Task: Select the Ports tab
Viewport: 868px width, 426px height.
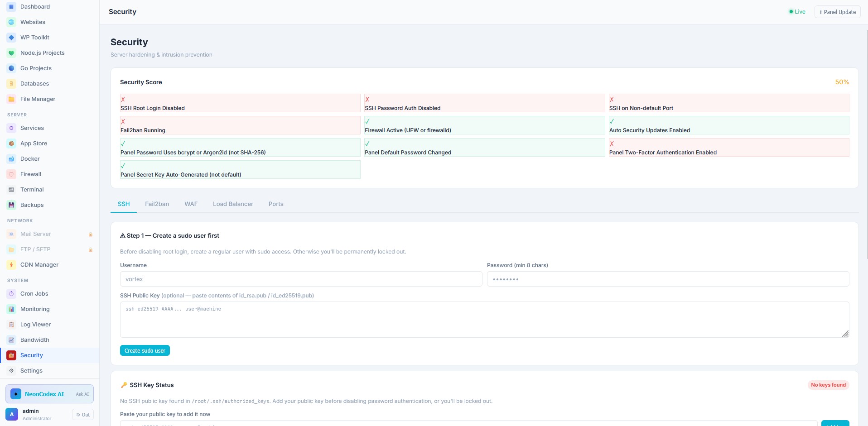Action: coord(276,204)
